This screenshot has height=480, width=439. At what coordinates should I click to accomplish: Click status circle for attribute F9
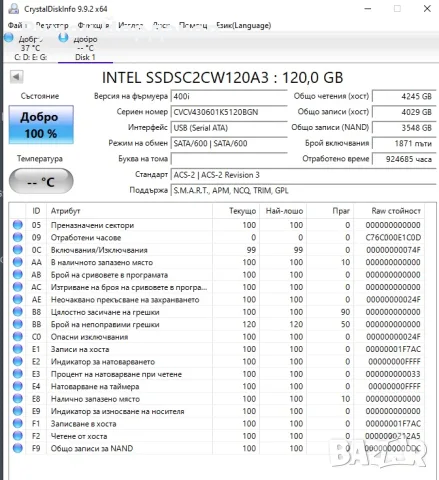(18, 448)
